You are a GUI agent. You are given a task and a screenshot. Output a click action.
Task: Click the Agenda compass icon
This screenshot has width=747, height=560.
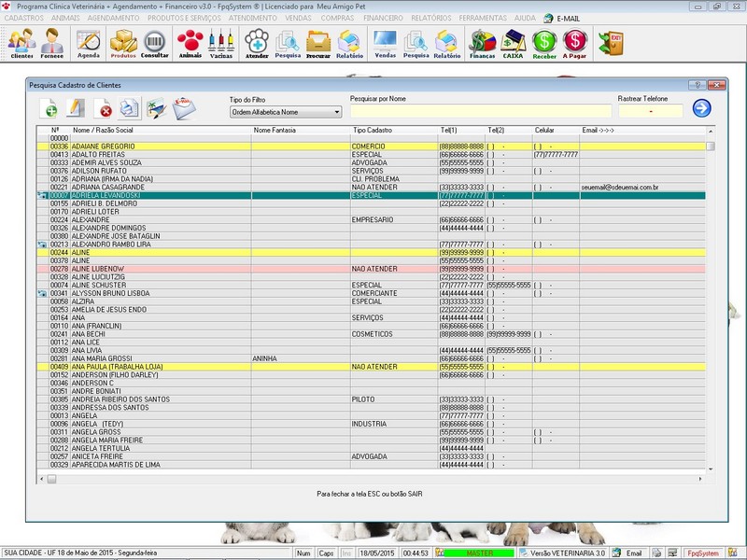(x=89, y=43)
